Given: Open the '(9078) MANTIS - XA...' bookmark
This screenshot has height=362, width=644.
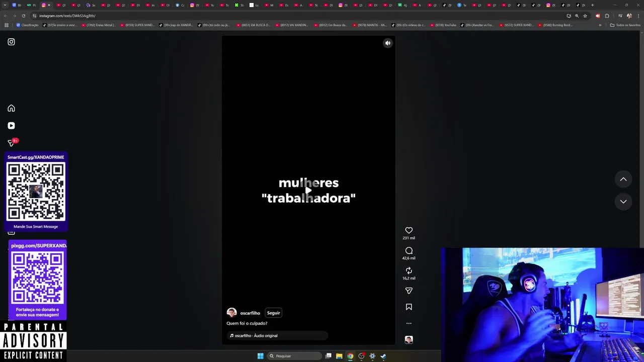Looking at the screenshot, I should click(369, 25).
